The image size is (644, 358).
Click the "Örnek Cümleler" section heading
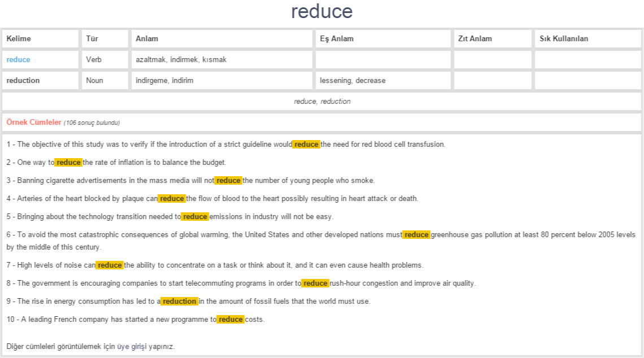pos(34,123)
